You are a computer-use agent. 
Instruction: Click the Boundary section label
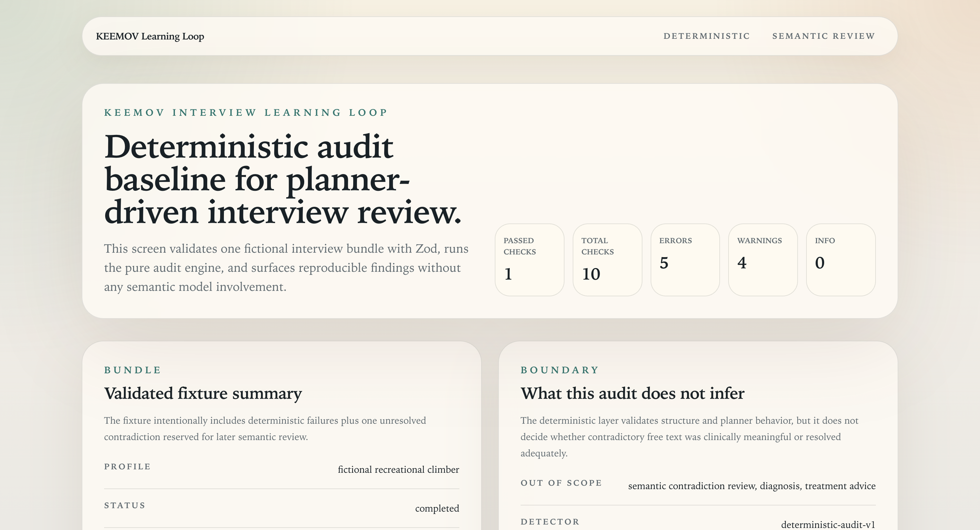[560, 370]
